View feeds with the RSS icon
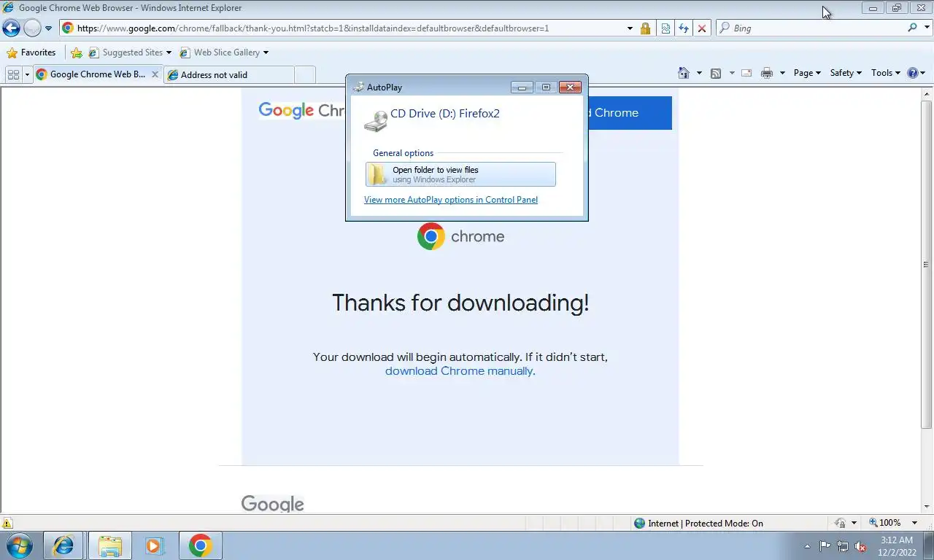 tap(716, 73)
